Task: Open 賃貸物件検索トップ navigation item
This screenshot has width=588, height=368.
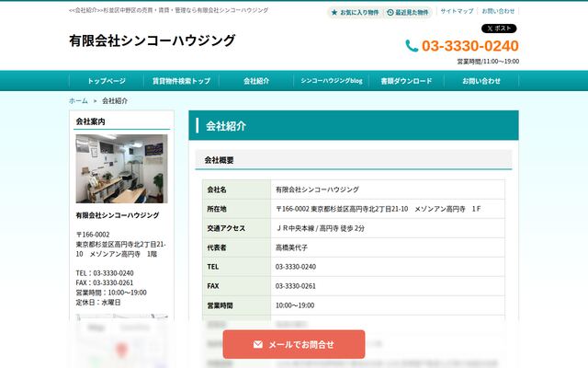Action: pyautogui.click(x=182, y=81)
